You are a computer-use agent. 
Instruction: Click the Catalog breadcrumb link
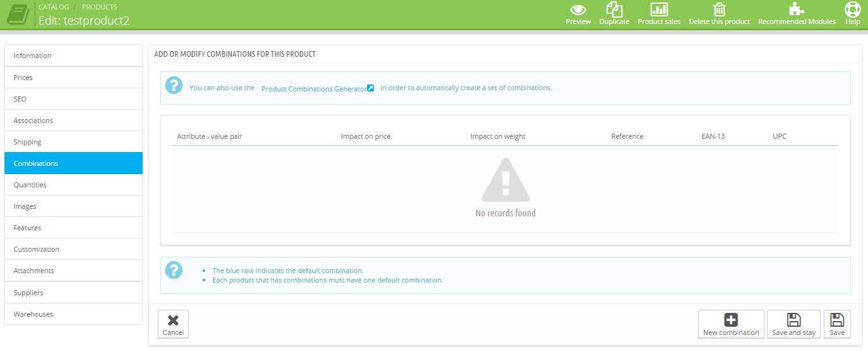(54, 7)
